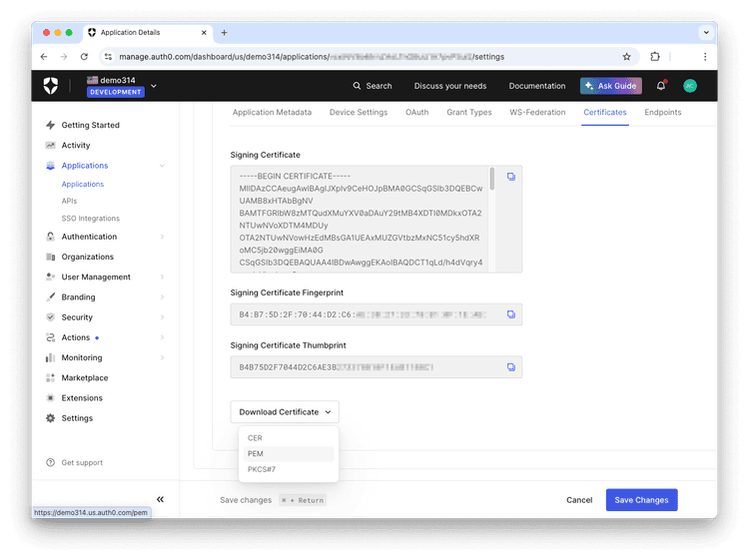Choose the PKCS#7 download format
749x560 pixels.
click(x=262, y=469)
